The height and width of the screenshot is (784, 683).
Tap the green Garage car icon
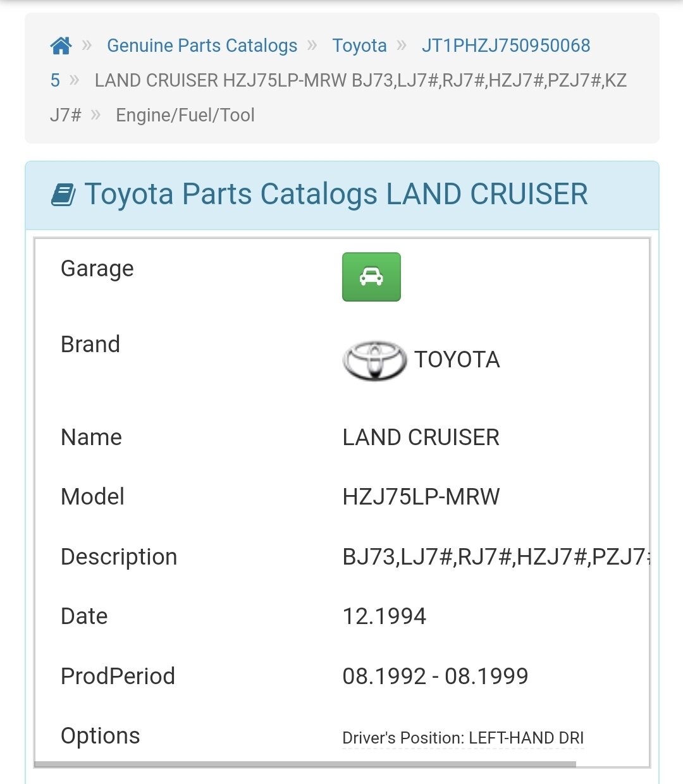pos(371,277)
